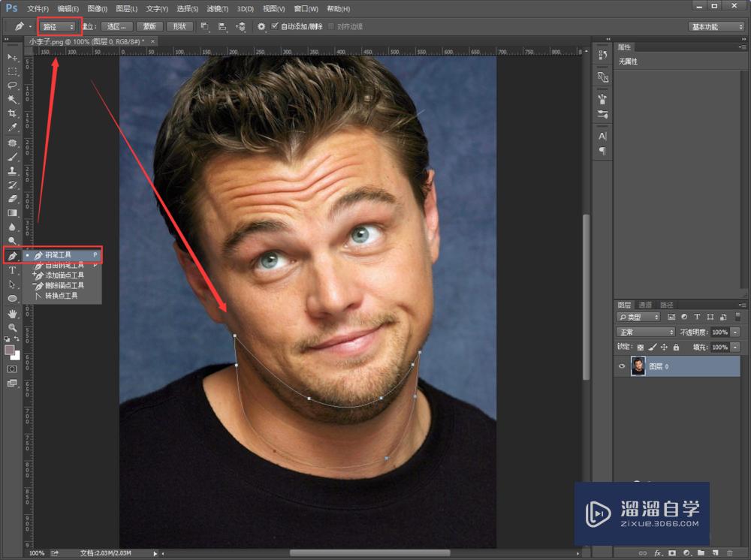This screenshot has height=560, width=751.
Task: Click the delete layer trash icon
Action: click(729, 553)
